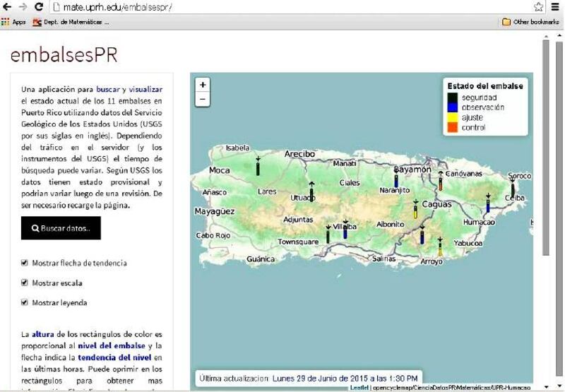The height and width of the screenshot is (392, 565).
Task: Open the Chrome menu hamburger icon
Action: tap(555, 7)
